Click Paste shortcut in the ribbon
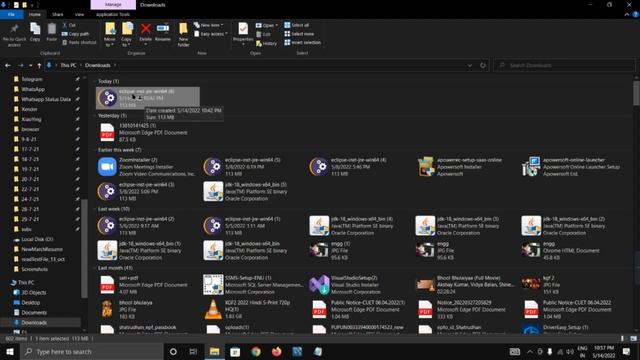 (79, 42)
